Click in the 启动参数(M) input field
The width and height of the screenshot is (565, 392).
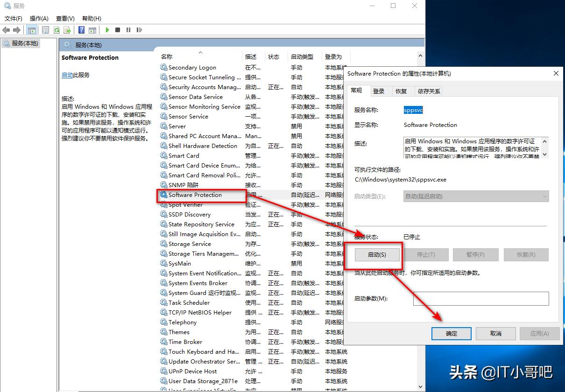[480, 299]
